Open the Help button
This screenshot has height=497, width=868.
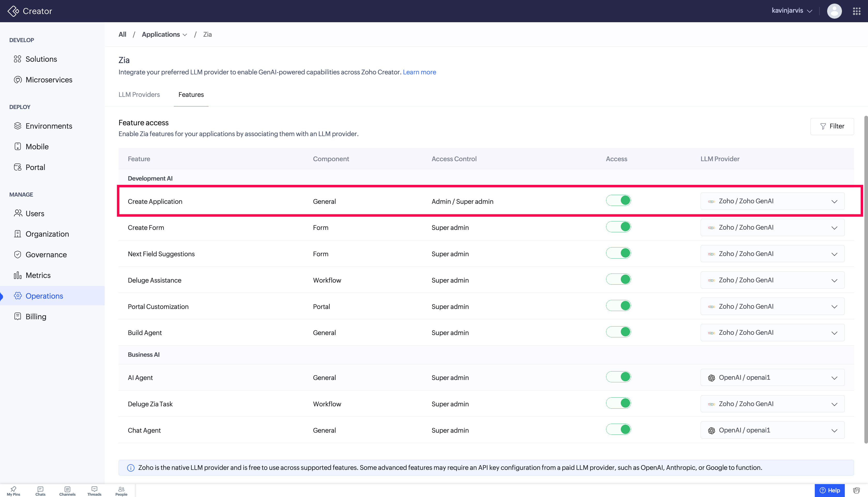pyautogui.click(x=830, y=491)
